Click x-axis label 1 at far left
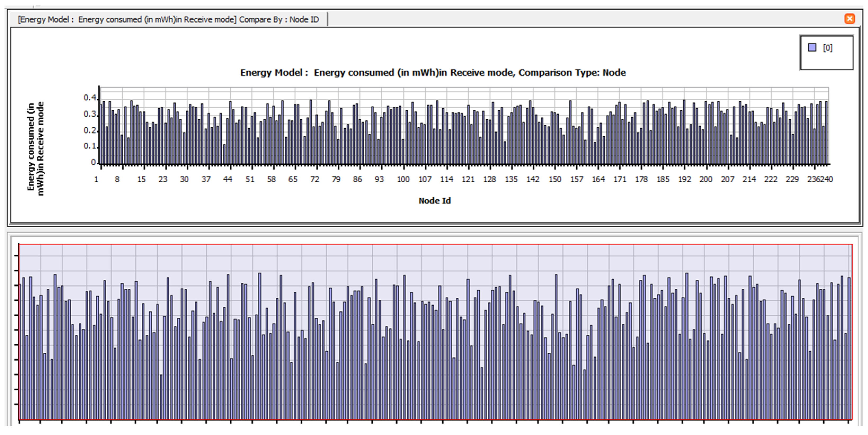This screenshot has height=435, width=868. click(x=96, y=179)
